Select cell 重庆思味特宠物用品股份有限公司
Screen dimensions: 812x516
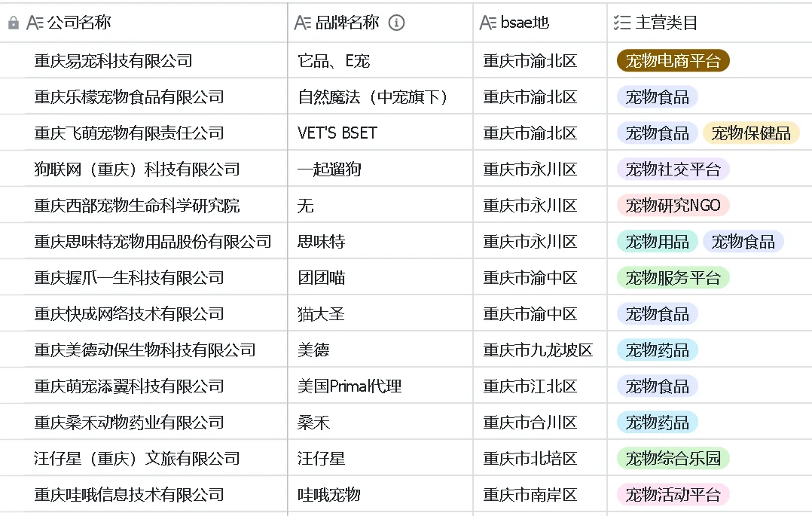click(143, 241)
